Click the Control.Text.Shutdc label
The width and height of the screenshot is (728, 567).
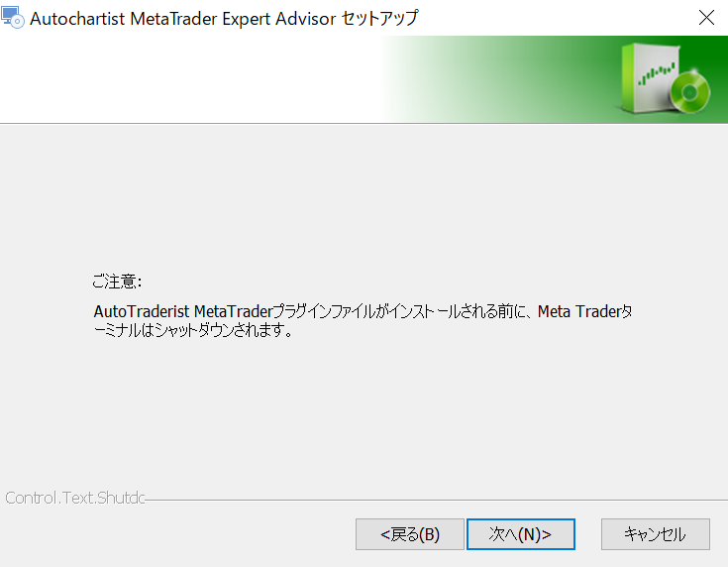[74, 498]
